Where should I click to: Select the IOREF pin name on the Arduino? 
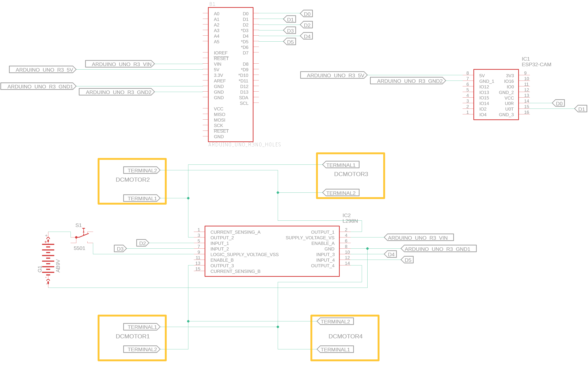click(220, 53)
